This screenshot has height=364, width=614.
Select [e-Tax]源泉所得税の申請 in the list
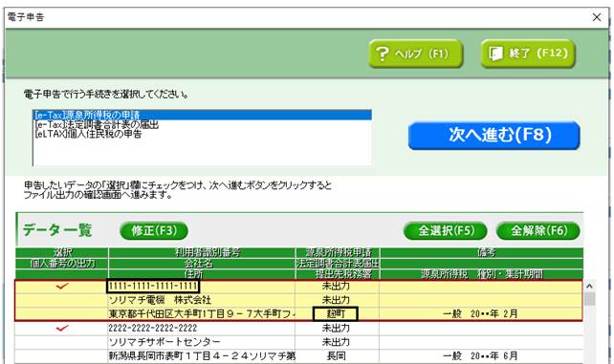click(x=202, y=115)
